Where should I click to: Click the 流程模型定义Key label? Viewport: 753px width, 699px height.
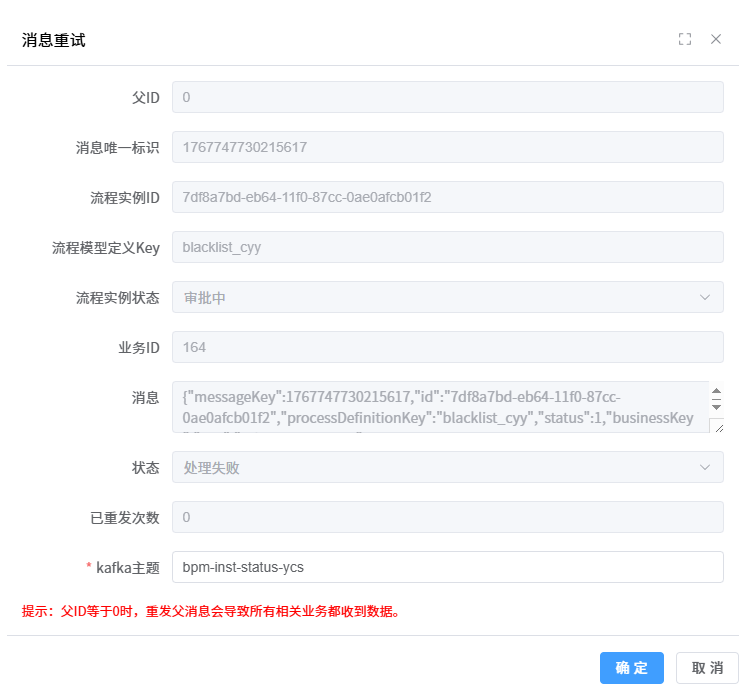(106, 248)
